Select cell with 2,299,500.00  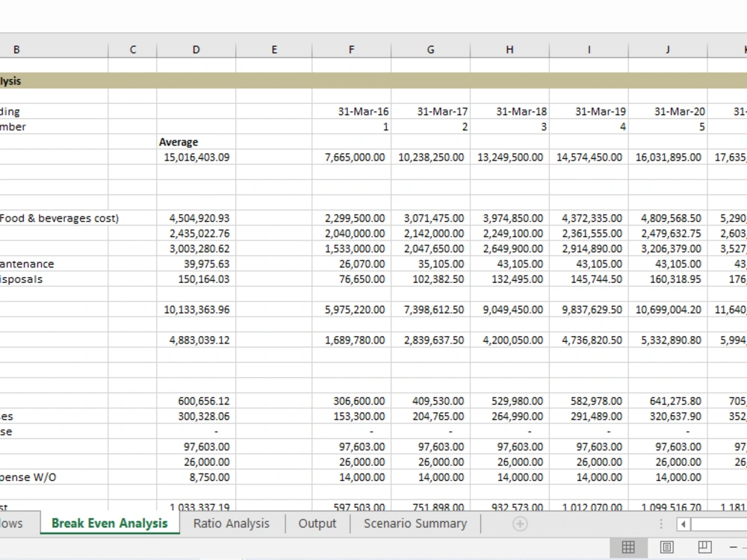pos(352,218)
